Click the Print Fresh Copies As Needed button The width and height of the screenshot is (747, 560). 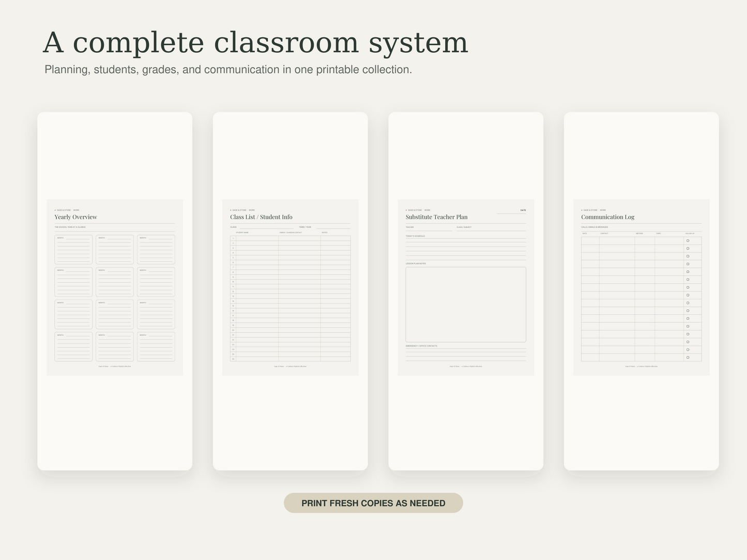click(x=373, y=503)
